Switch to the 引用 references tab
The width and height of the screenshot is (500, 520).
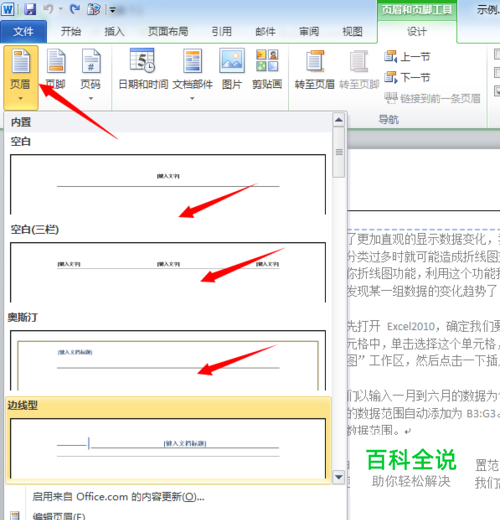222,31
